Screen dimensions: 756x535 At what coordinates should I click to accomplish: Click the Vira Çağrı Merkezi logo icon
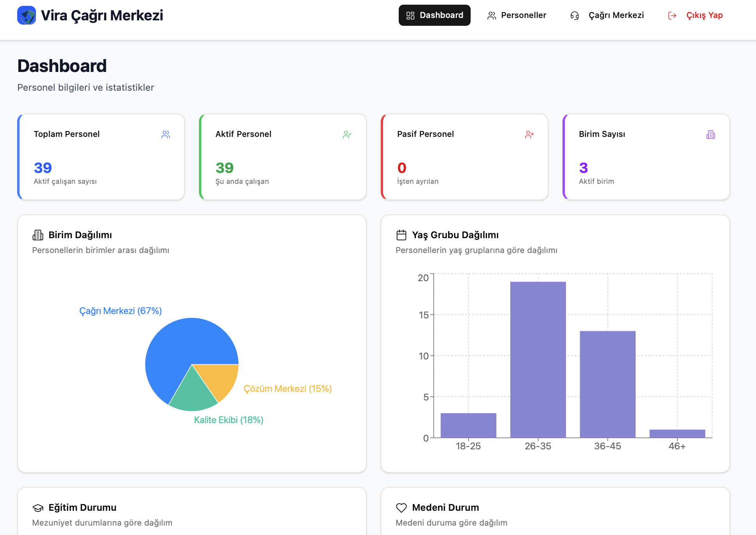point(27,15)
